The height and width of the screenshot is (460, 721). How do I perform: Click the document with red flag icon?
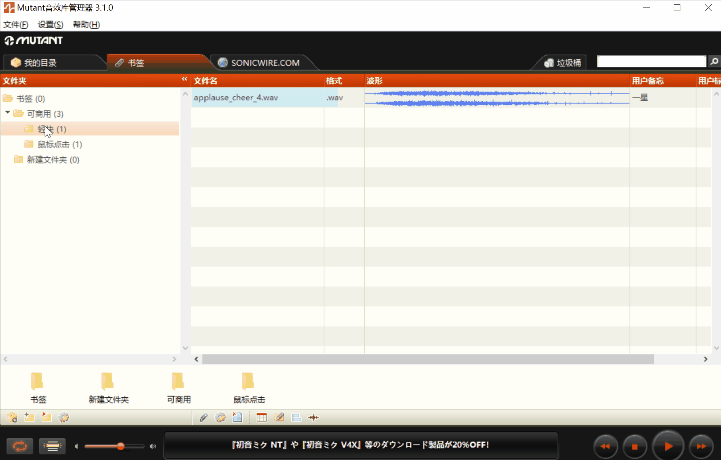237,417
